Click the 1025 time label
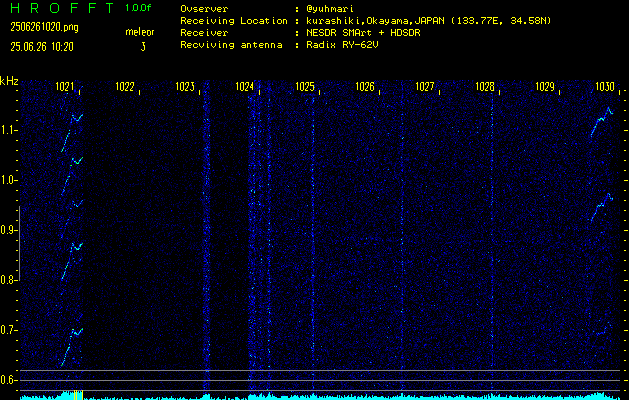629x400 pixels. pyautogui.click(x=305, y=86)
